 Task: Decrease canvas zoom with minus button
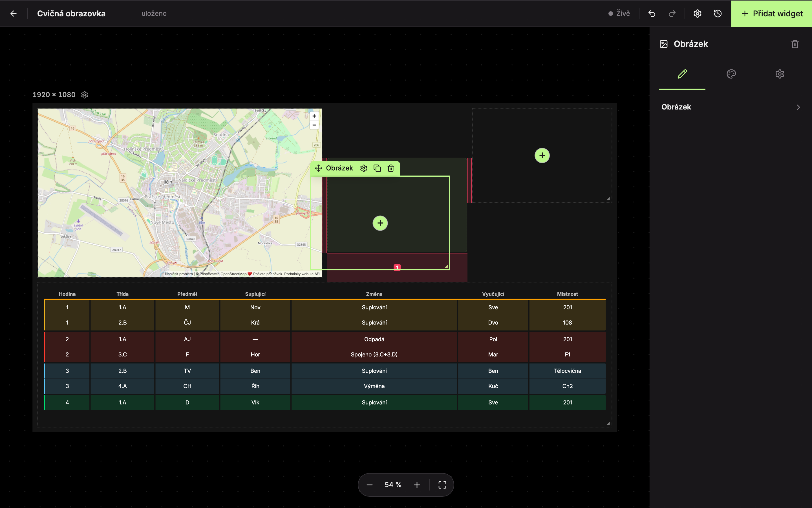369,485
